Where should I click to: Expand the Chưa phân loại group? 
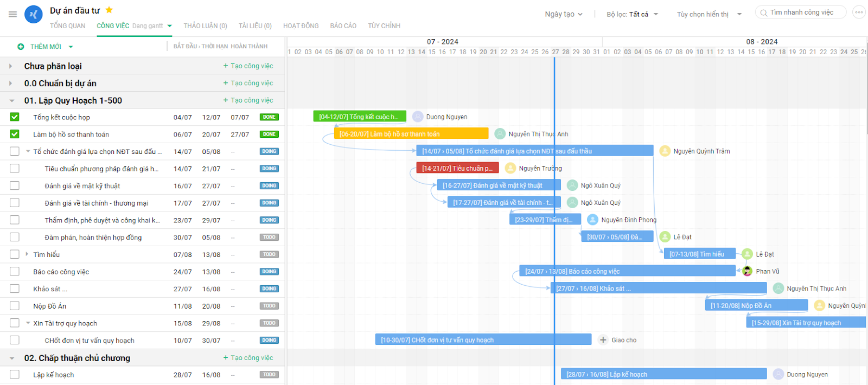(11, 66)
